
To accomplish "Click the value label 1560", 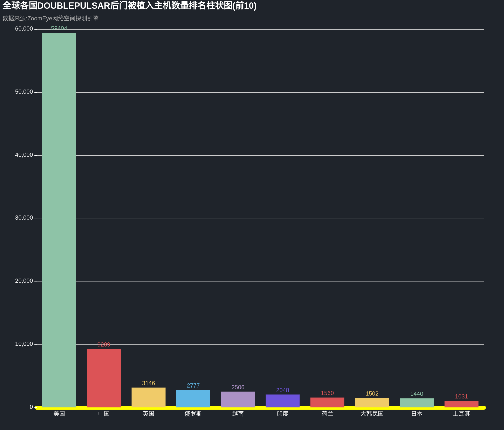I will (x=327, y=393).
